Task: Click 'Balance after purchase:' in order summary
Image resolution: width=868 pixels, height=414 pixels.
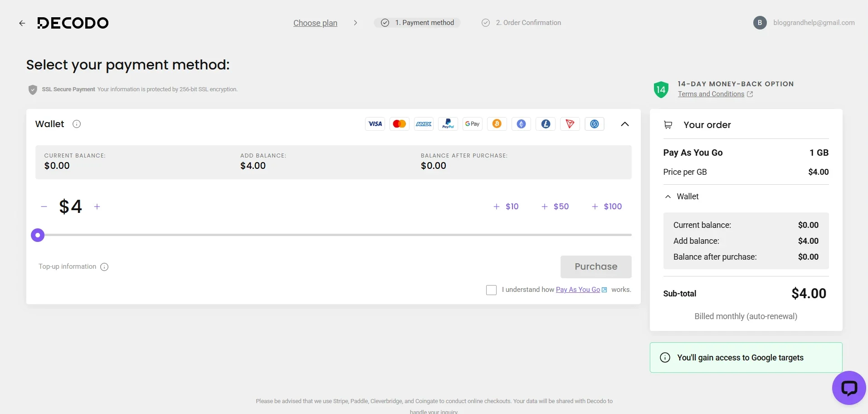Action: point(715,257)
